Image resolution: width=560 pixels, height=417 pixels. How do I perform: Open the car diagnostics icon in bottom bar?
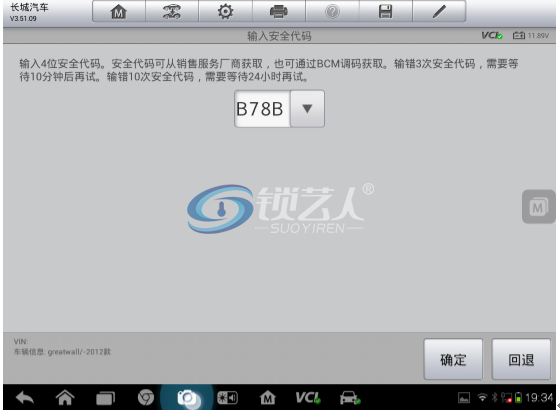click(x=349, y=398)
